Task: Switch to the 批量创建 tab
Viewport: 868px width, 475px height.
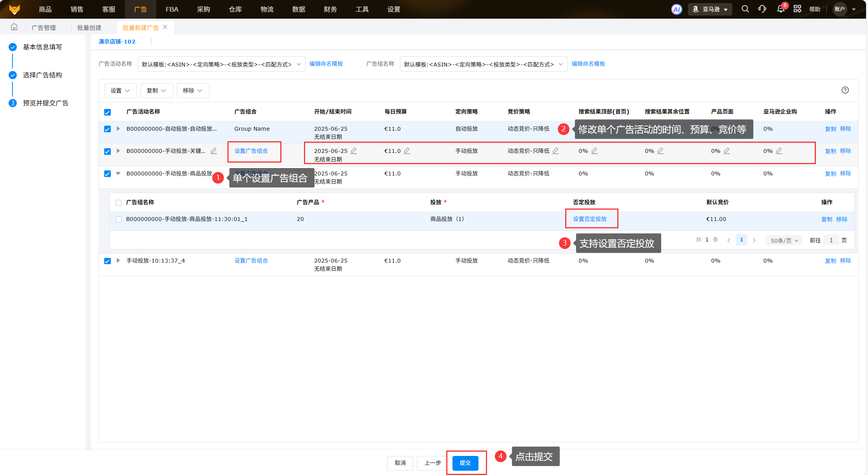Action: 89,28
